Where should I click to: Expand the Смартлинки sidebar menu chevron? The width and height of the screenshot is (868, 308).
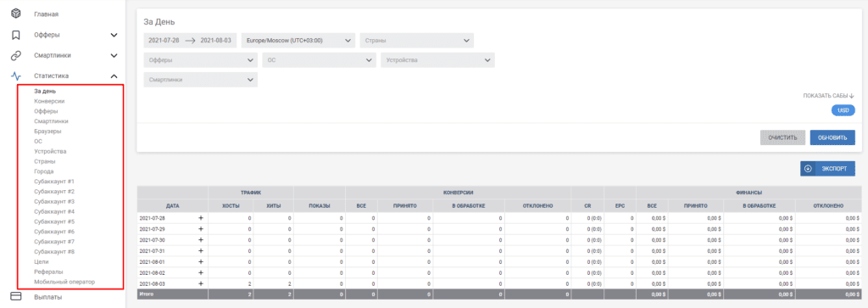pyautogui.click(x=114, y=55)
